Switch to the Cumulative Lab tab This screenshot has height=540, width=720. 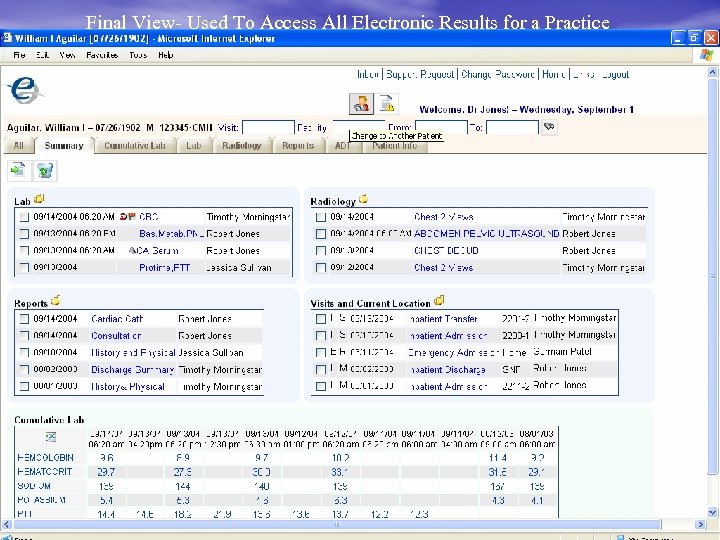(135, 146)
